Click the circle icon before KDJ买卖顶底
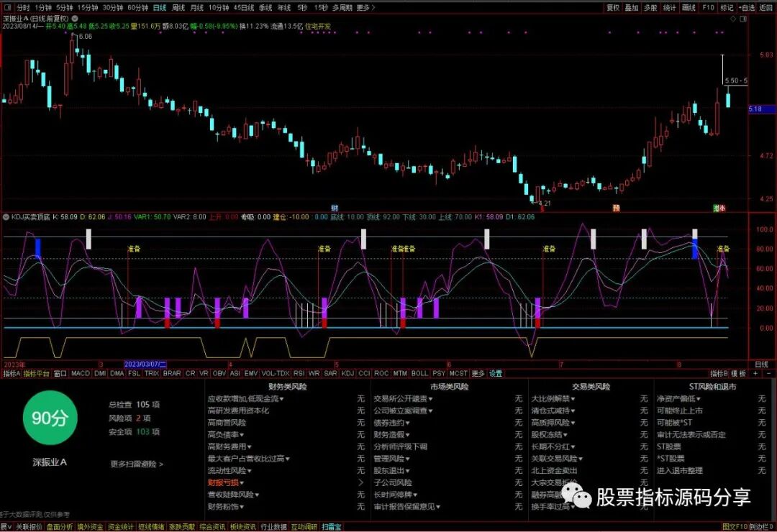Viewport: 777px width, 532px height. pyautogui.click(x=6, y=217)
